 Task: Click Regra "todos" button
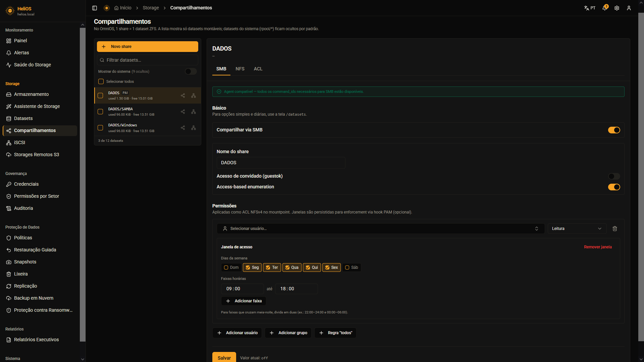[335, 333]
